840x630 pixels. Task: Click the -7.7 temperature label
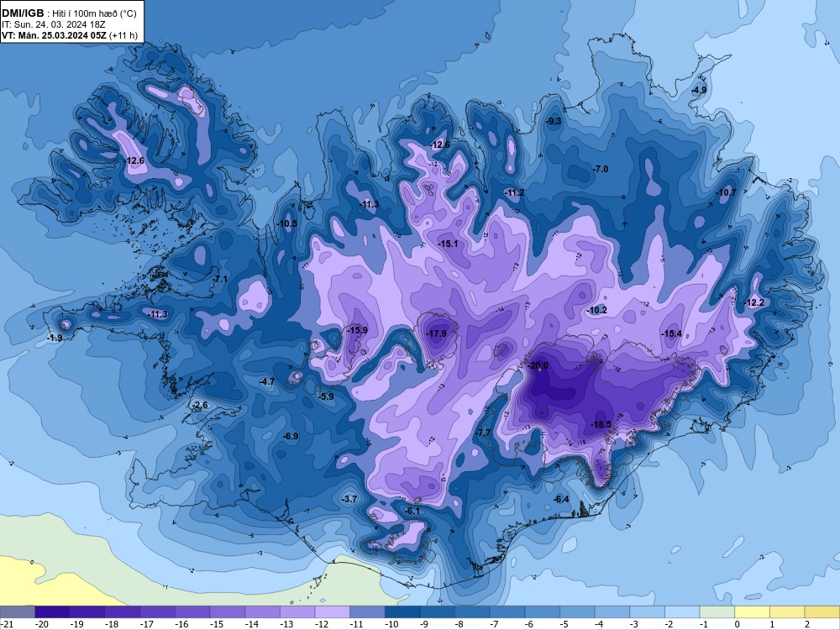click(483, 433)
